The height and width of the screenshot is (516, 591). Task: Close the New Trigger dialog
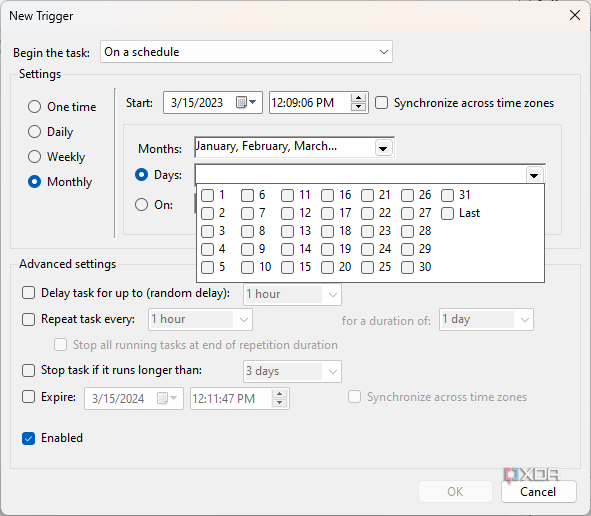click(x=574, y=15)
